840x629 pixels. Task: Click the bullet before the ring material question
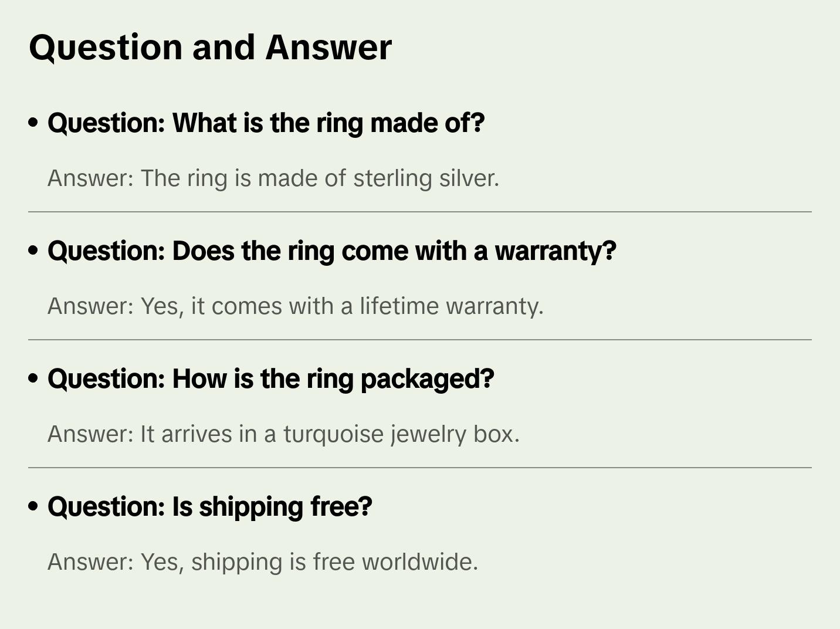(x=33, y=123)
